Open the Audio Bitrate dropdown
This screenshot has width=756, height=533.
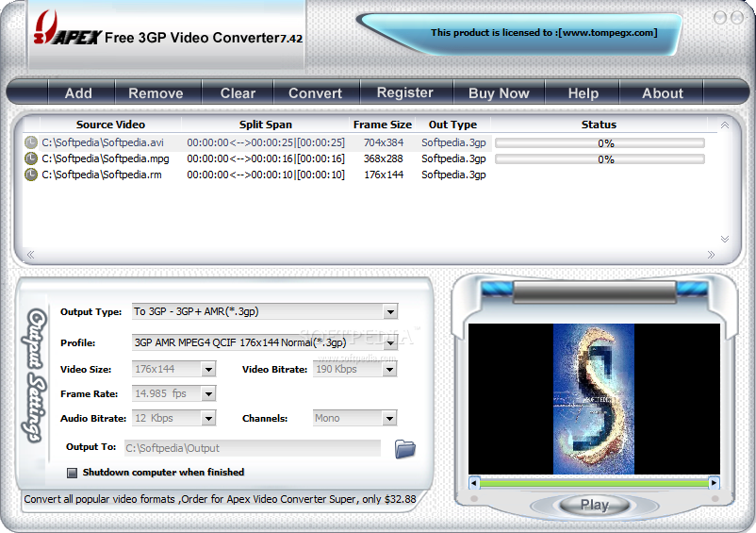pos(208,418)
